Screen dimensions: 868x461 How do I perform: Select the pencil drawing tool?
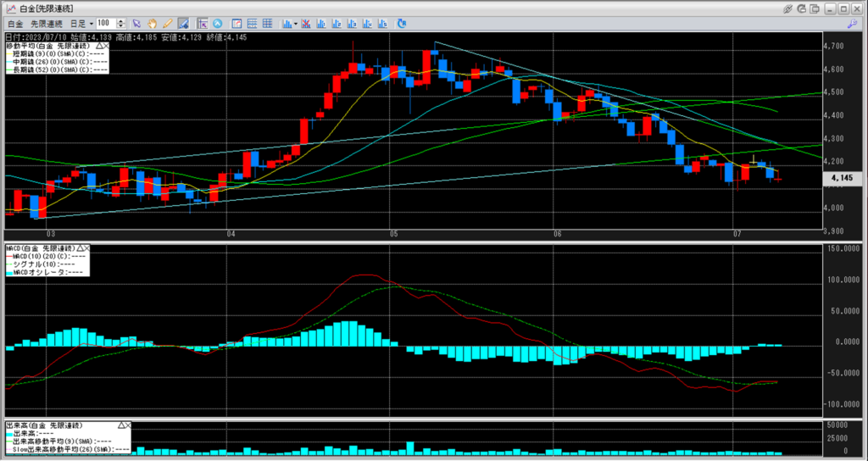(x=167, y=23)
